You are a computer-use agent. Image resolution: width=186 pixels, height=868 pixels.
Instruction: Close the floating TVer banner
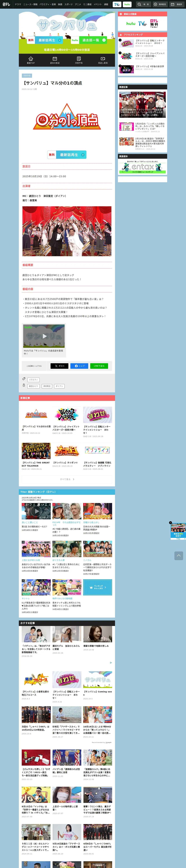point(170,523)
